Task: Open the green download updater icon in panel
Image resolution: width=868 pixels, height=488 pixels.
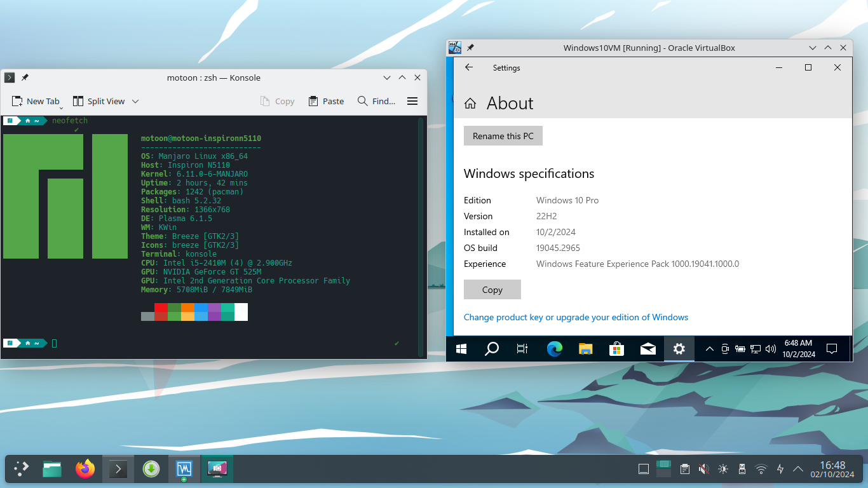Action: [x=151, y=469]
